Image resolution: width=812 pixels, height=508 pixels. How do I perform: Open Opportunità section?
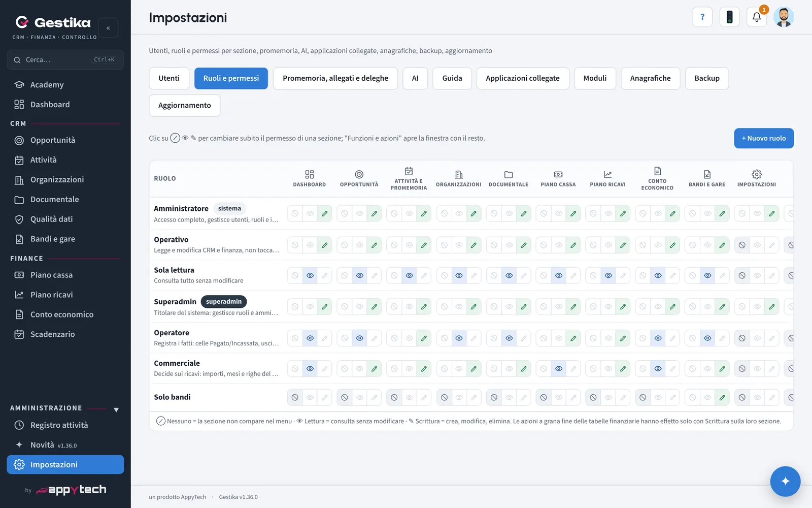pos(65,140)
